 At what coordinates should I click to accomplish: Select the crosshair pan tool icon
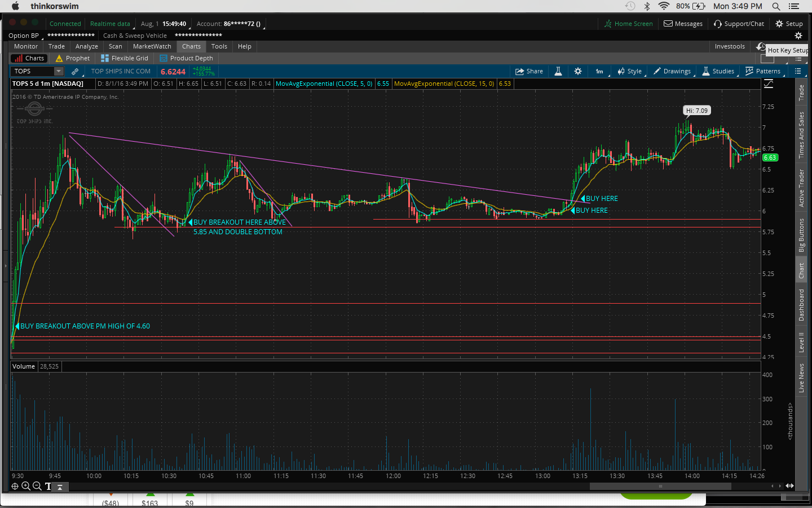[15, 486]
